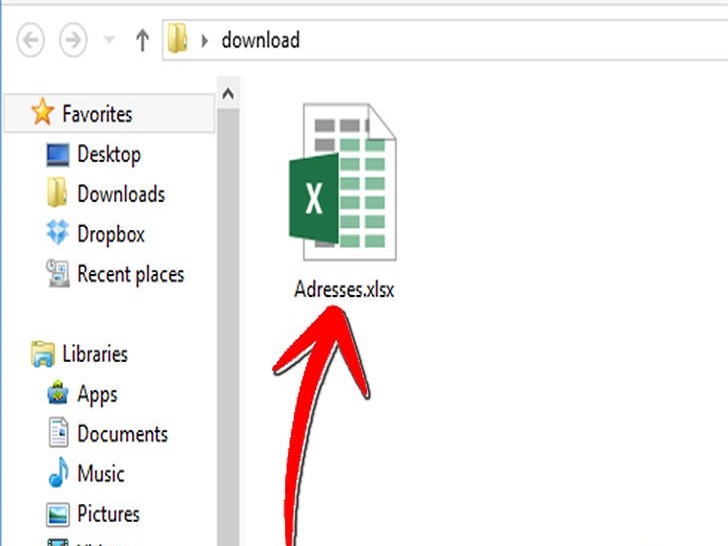728x546 pixels.
Task: Go up one folder level
Action: [143, 40]
